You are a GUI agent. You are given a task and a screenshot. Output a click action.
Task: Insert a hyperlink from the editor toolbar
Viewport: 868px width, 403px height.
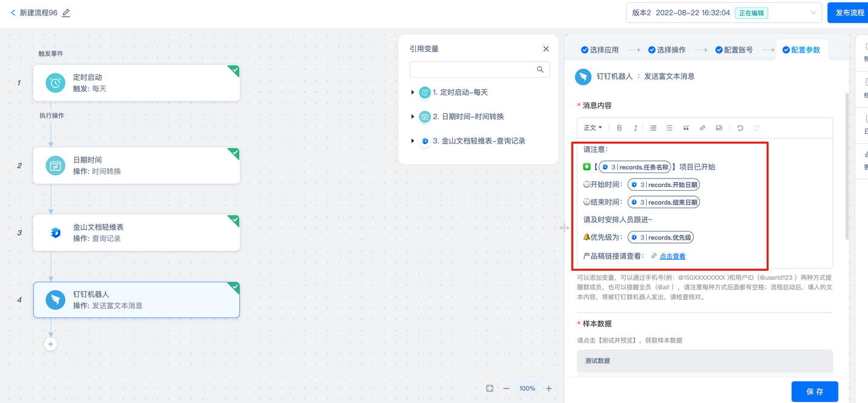pos(702,128)
